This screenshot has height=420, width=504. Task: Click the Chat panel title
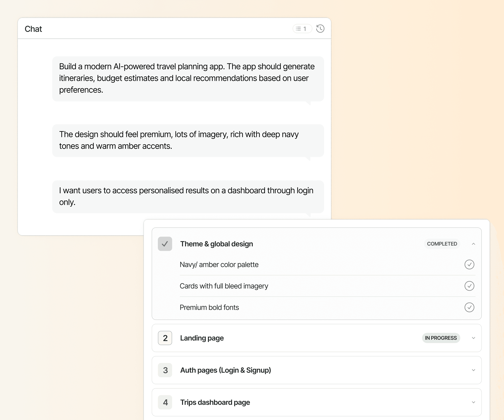pos(33,29)
